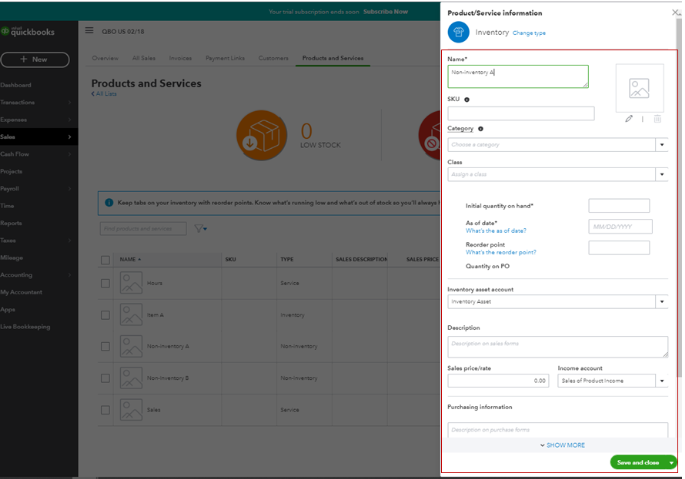This screenshot has width=685, height=479.
Task: Expand the Payroll sidebar submenu
Action: (69, 189)
